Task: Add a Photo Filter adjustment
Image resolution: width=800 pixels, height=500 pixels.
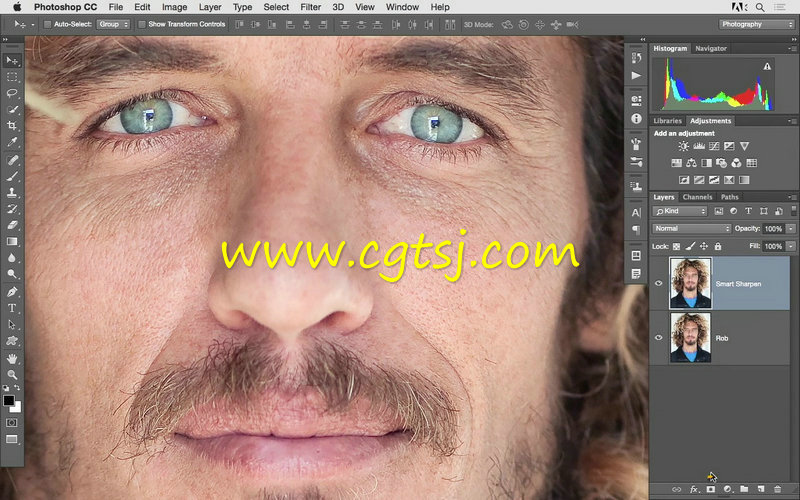Action: pyautogui.click(x=721, y=163)
